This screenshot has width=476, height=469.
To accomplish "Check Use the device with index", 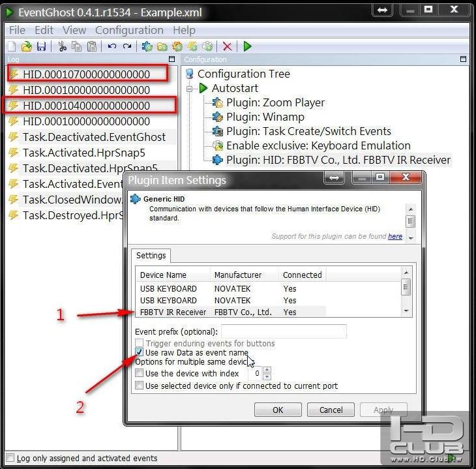I will coord(139,372).
